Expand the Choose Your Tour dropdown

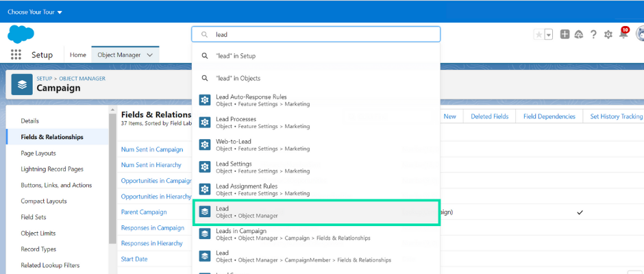tap(35, 12)
